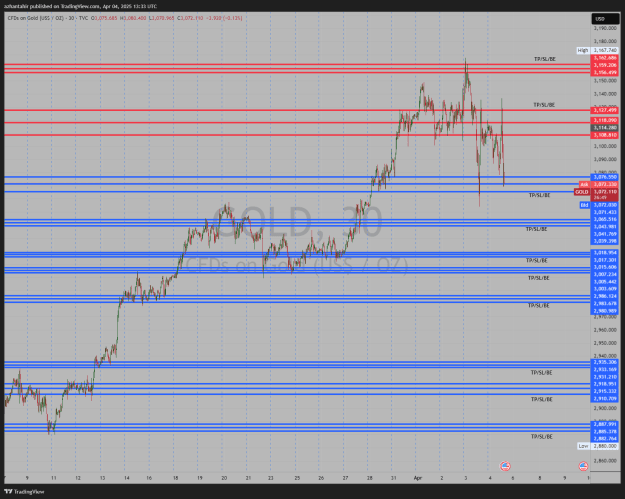The height and width of the screenshot is (499, 625).
Task: Click the 3,190.000 tick on the price scale
Action: click(x=605, y=28)
